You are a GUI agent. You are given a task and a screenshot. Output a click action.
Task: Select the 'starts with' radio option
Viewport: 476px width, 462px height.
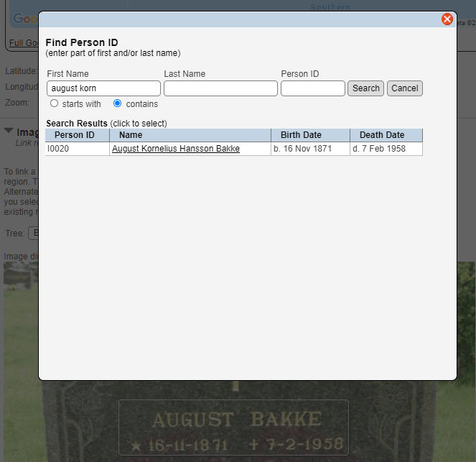(54, 103)
